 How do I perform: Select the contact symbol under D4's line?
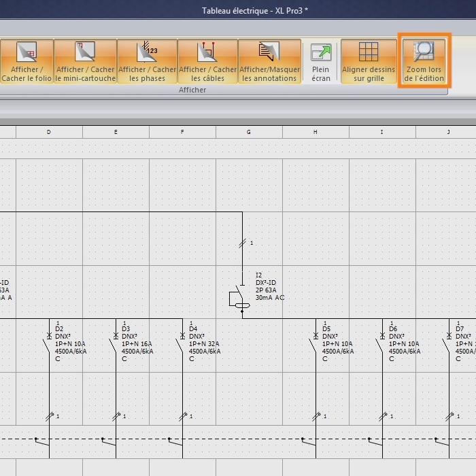pos(175,442)
